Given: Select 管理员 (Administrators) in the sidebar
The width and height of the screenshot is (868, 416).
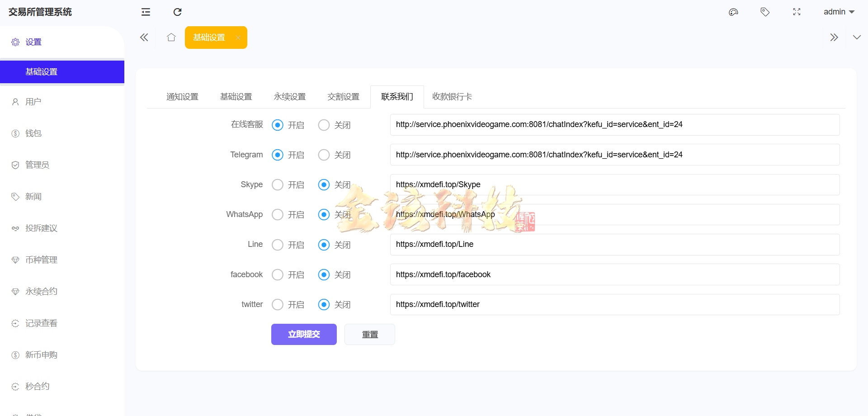Looking at the screenshot, I should 37,165.
